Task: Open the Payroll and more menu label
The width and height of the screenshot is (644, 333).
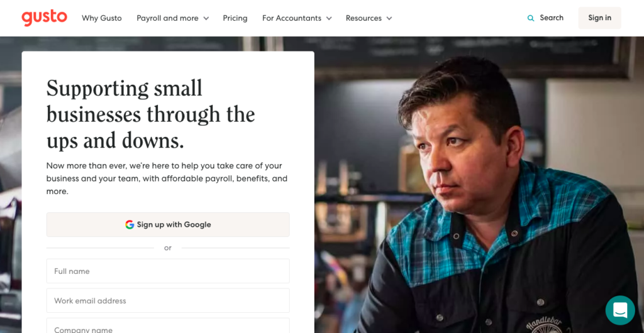Action: [x=167, y=18]
